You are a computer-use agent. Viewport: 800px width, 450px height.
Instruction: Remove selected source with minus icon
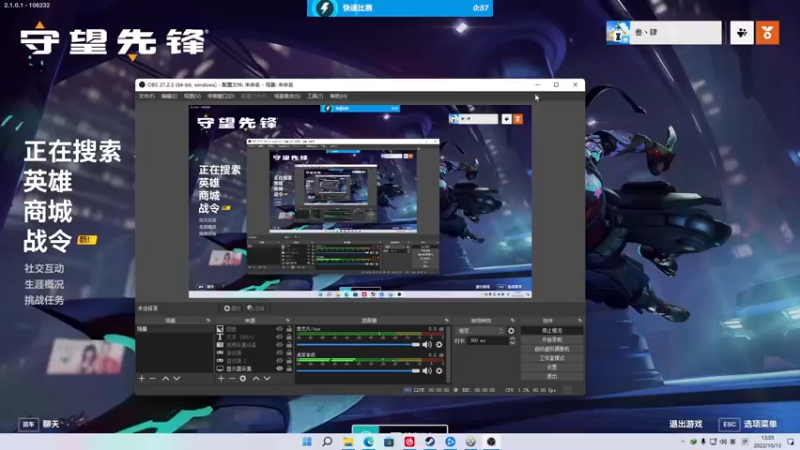(232, 379)
